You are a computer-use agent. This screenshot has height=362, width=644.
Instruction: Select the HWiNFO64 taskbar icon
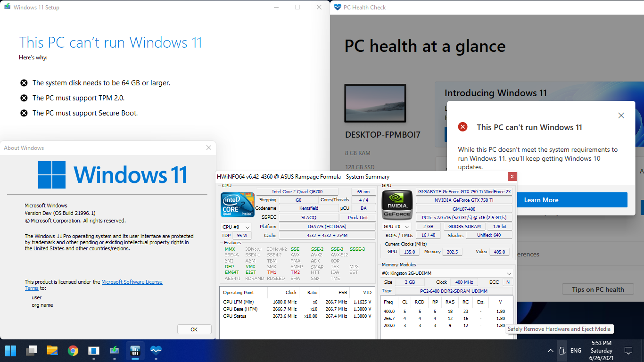[x=135, y=351]
